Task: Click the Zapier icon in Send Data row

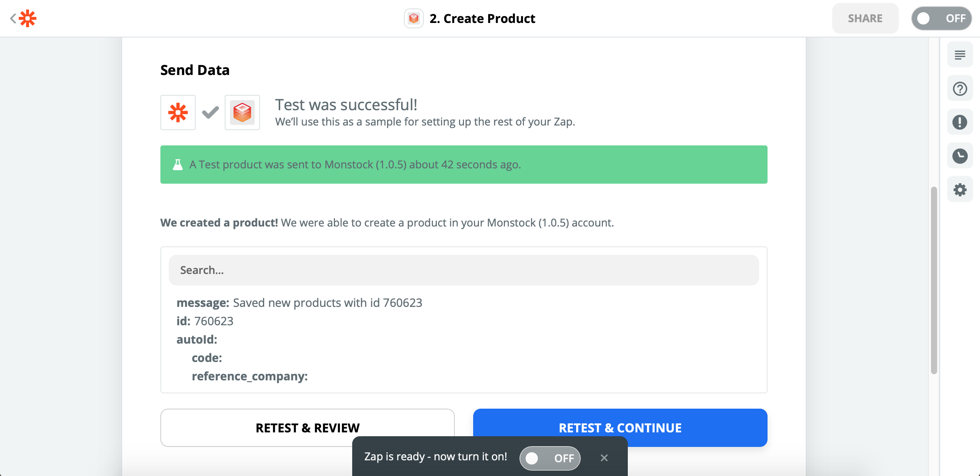Action: click(x=178, y=112)
